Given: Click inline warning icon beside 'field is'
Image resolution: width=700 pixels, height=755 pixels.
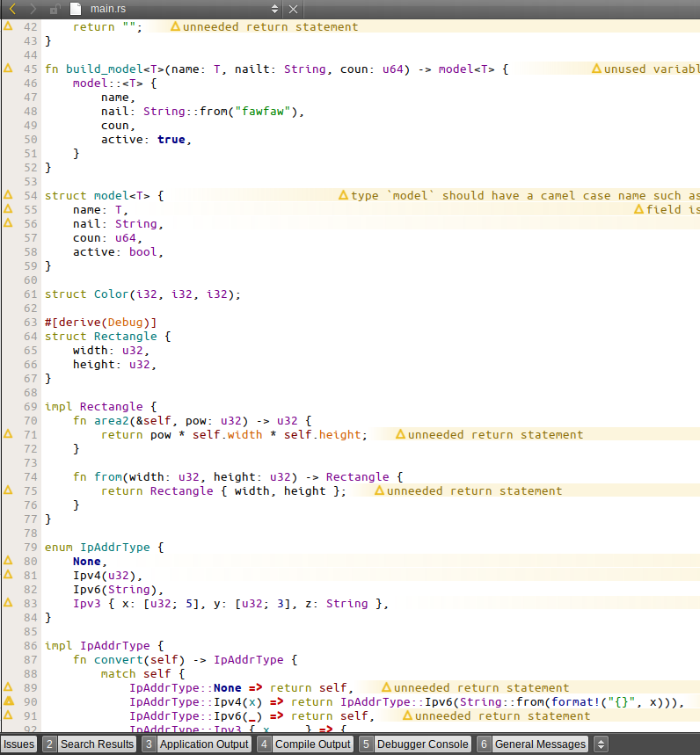Looking at the screenshot, I should 638,209.
